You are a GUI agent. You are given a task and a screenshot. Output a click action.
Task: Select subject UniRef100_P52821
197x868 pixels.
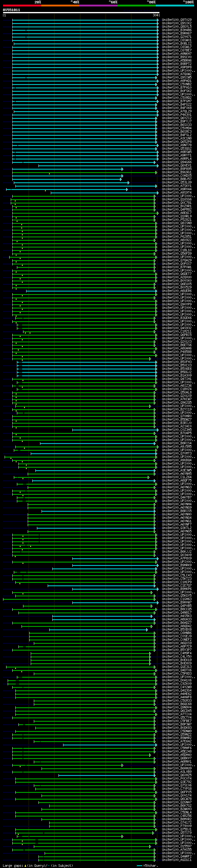click(176, 220)
